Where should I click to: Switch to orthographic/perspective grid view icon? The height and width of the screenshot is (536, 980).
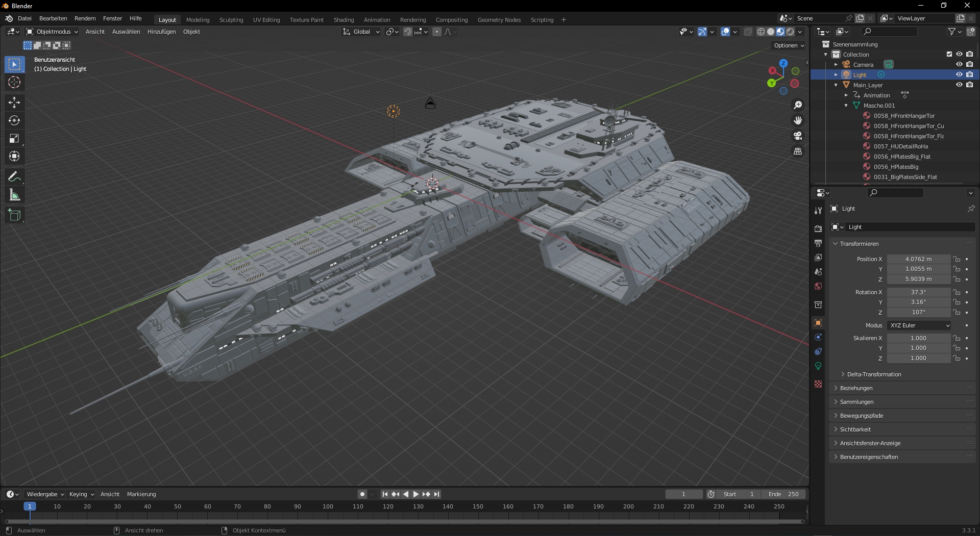click(x=797, y=151)
